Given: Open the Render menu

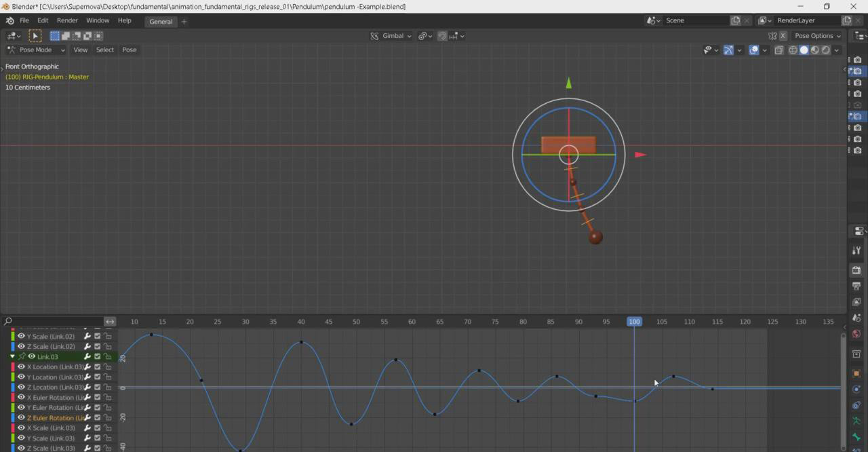Looking at the screenshot, I should tap(67, 21).
